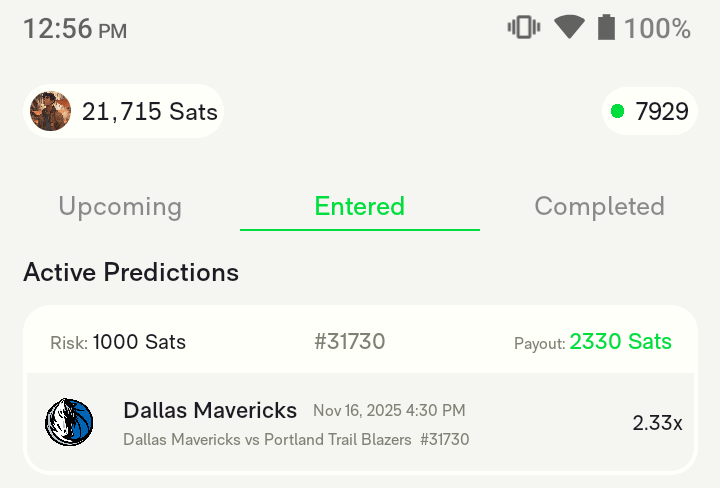Tap the 12:56 PM clock
The width and height of the screenshot is (720, 488).
pos(75,29)
